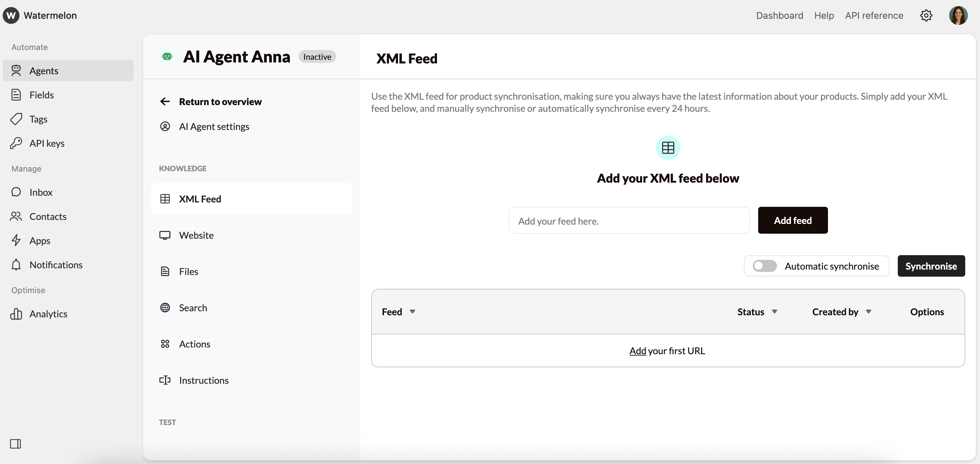
Task: Switch to the Website knowledge tab
Action: coord(196,235)
